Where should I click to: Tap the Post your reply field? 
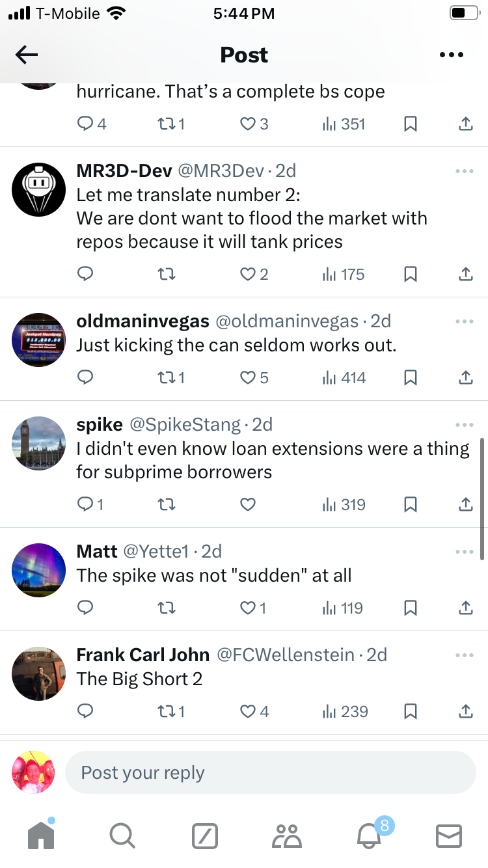click(270, 773)
